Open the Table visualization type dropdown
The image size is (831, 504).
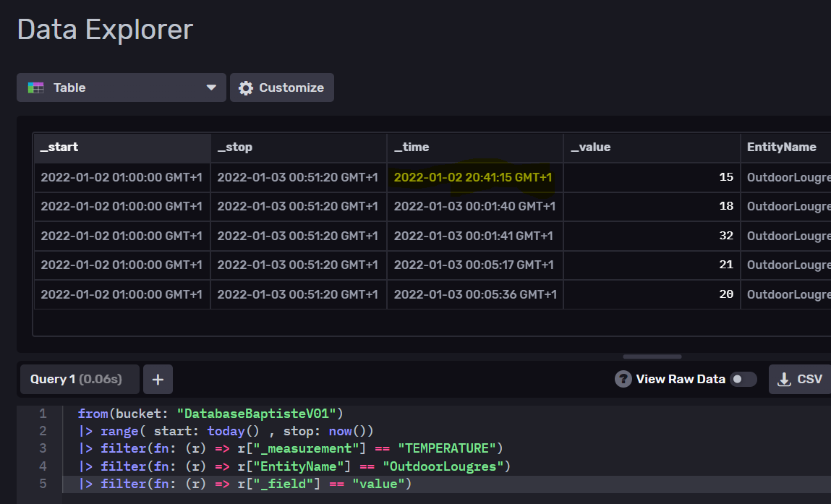[122, 87]
